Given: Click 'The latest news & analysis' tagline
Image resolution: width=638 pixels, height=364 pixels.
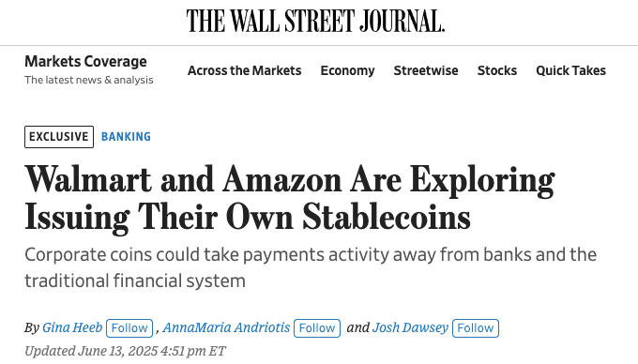Looking at the screenshot, I should pyautogui.click(x=89, y=80).
